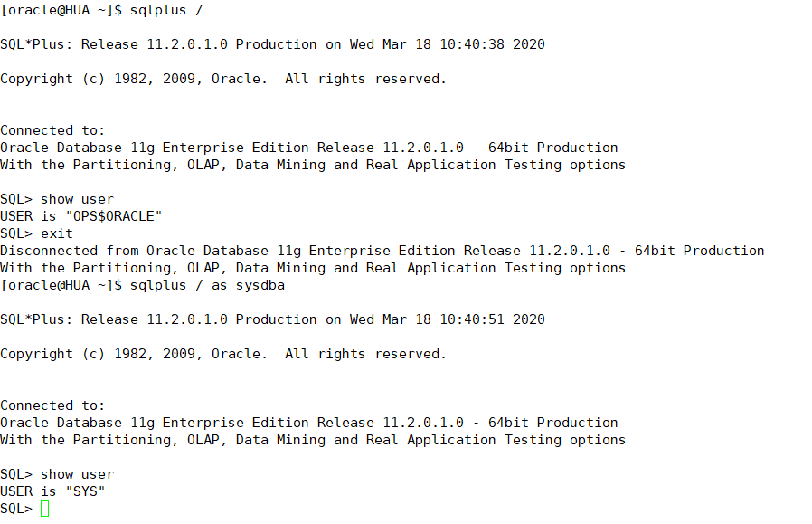This screenshot has width=812, height=524.
Task: Click the line starting with "Disconnected from Oracle Database"
Action: click(x=382, y=251)
